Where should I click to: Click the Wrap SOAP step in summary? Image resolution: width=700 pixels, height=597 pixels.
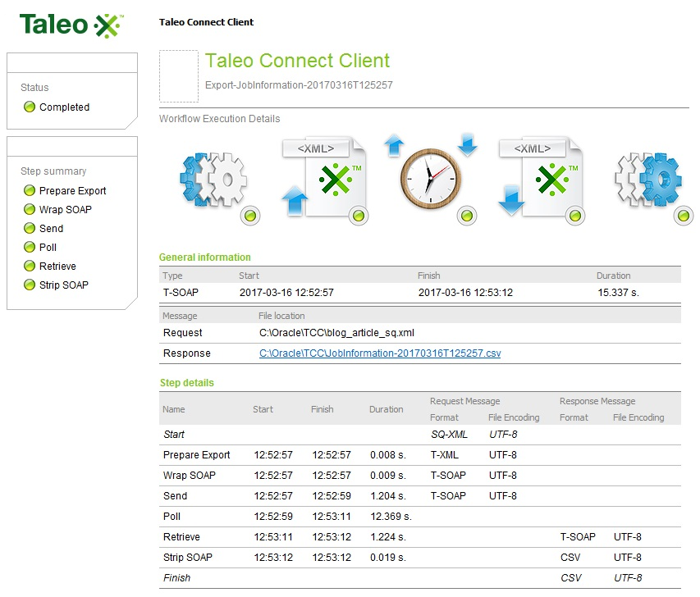[x=65, y=209]
